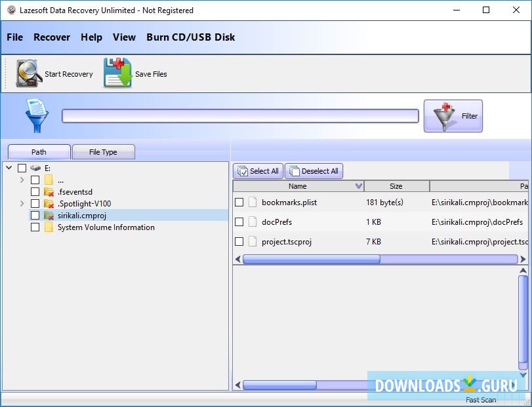Click the file list horizontal scrollbar thumb
The height and width of the screenshot is (407, 532).
click(311, 260)
